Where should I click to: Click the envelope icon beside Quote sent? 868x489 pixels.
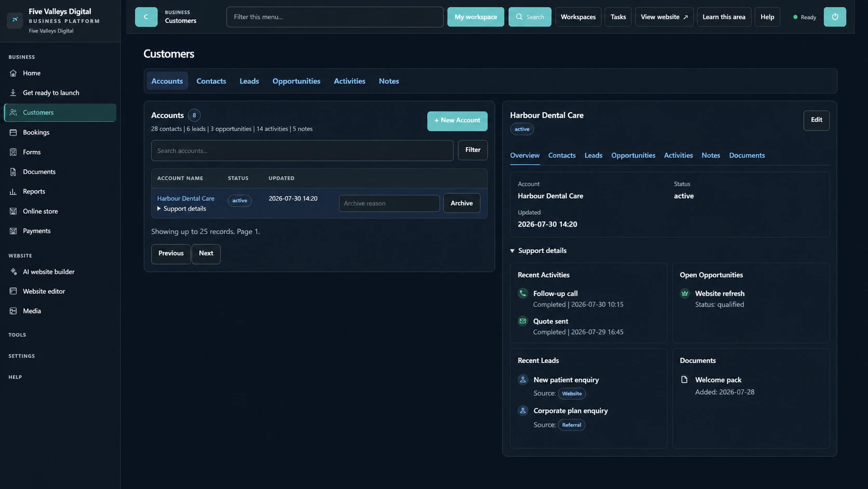coord(523,321)
